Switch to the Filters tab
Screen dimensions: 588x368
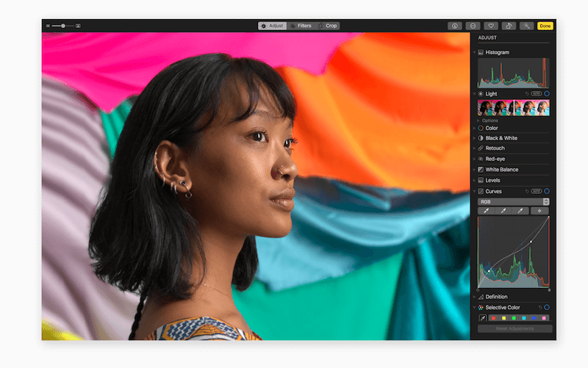pyautogui.click(x=301, y=26)
